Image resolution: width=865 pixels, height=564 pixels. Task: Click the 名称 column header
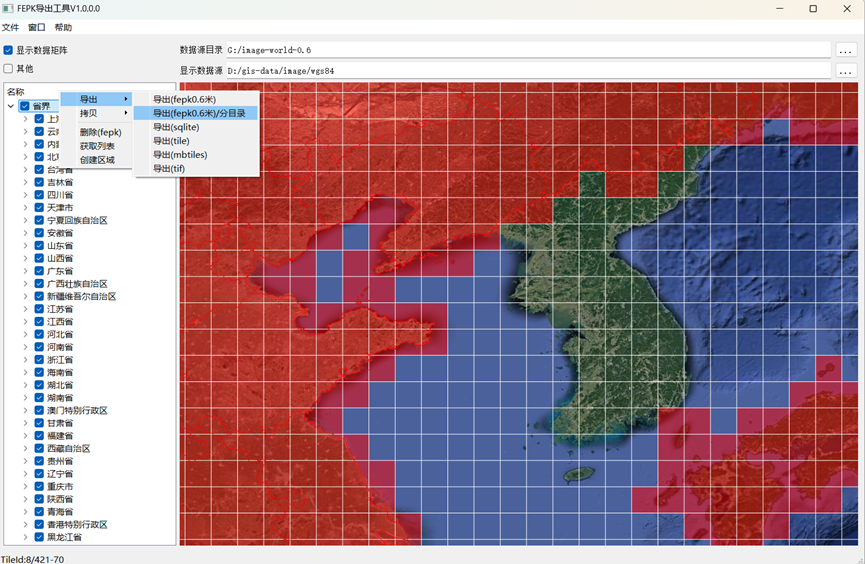(15, 92)
